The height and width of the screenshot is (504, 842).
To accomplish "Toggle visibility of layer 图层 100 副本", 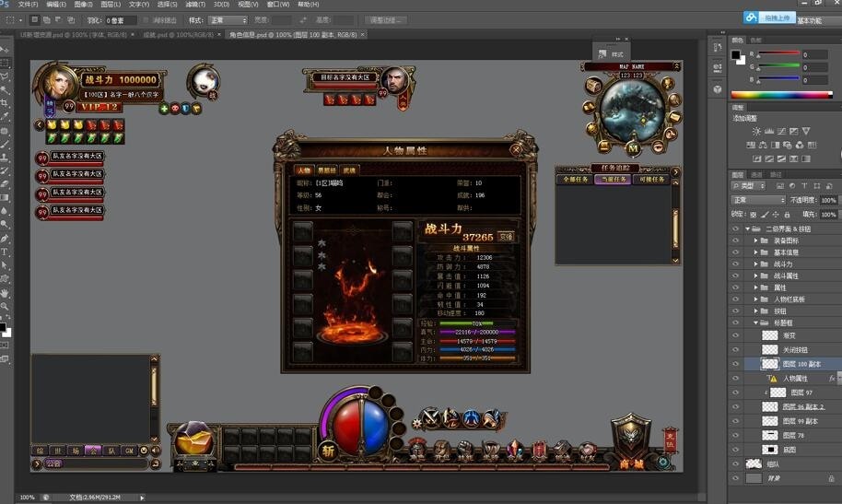I will (x=736, y=364).
